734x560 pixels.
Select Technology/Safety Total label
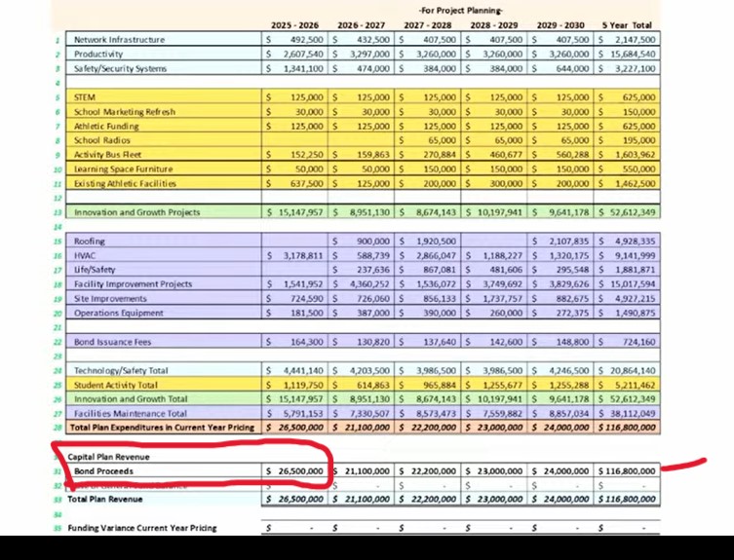click(121, 370)
